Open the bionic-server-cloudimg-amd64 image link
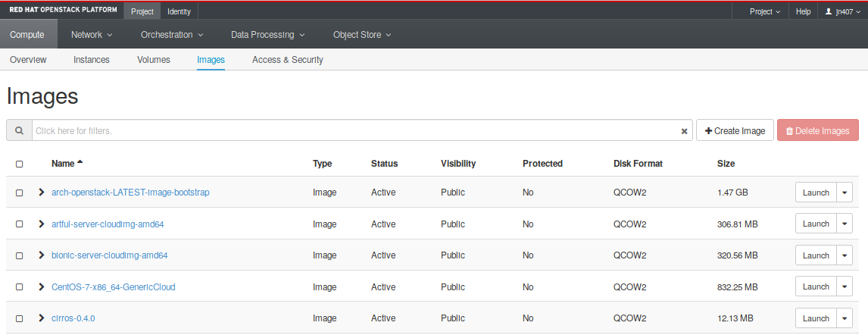The width and height of the screenshot is (868, 335). click(x=109, y=255)
